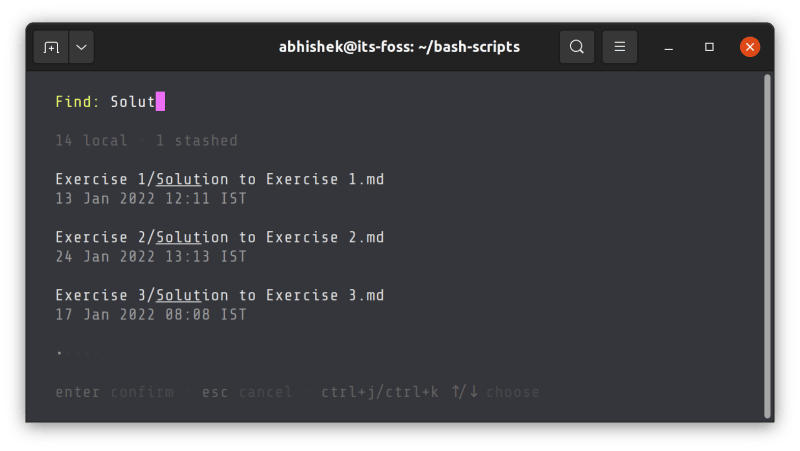This screenshot has width=800, height=451.
Task: Open a new terminal tab
Action: coord(51,47)
